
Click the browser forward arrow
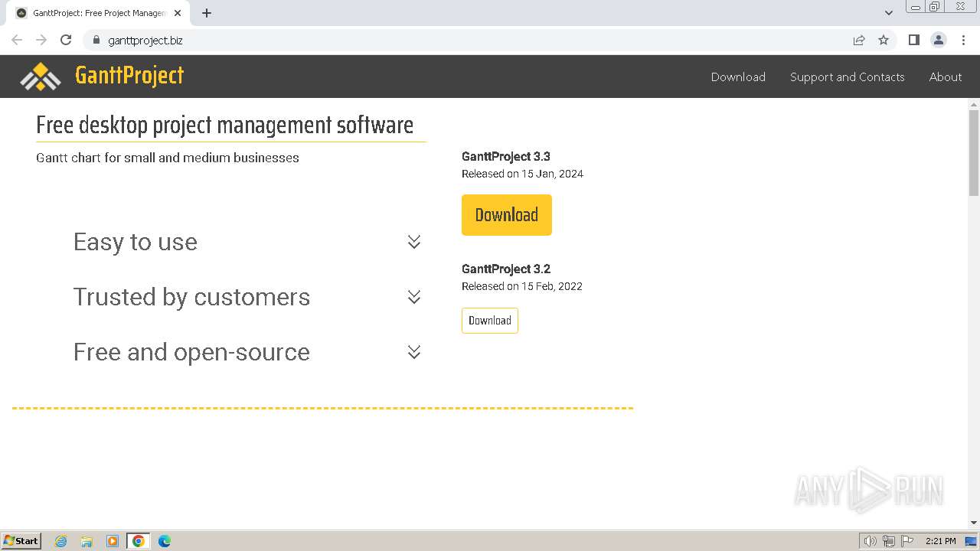41,40
